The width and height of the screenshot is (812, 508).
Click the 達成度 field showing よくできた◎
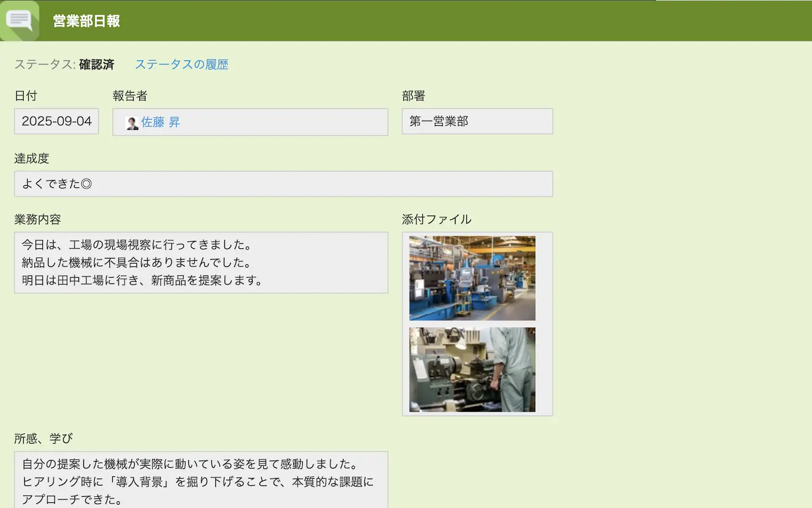283,184
